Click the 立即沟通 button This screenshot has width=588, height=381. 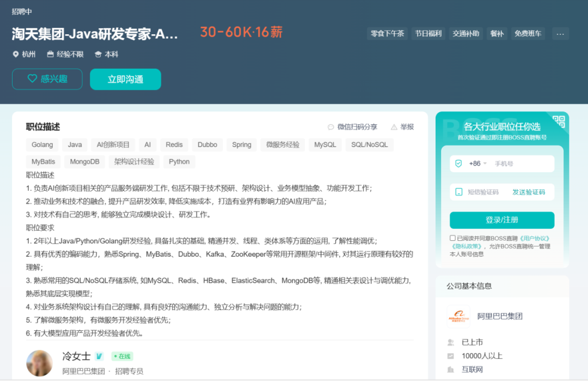click(x=125, y=79)
